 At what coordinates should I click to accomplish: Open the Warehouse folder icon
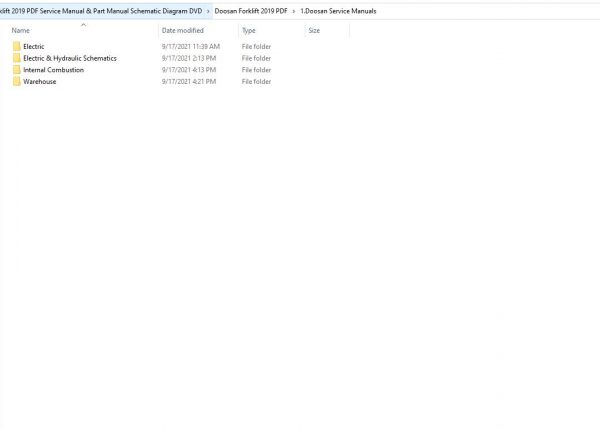16,81
